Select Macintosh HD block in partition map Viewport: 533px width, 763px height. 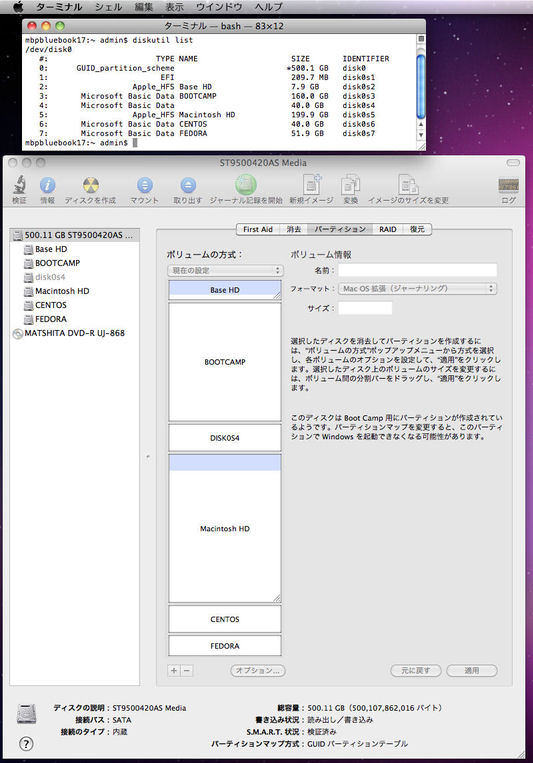click(225, 528)
